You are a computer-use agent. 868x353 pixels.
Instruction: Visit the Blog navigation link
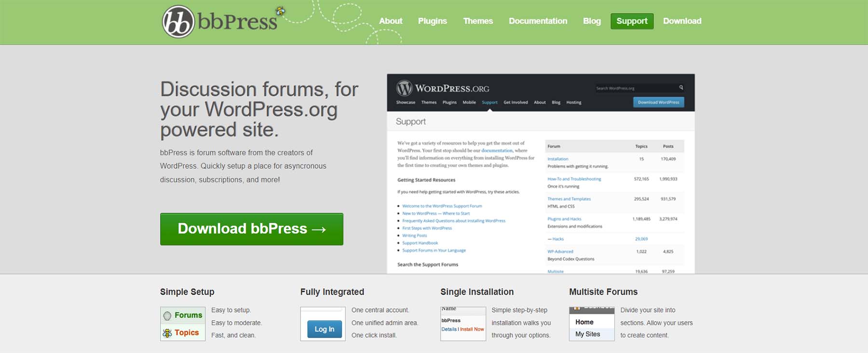[x=592, y=21]
